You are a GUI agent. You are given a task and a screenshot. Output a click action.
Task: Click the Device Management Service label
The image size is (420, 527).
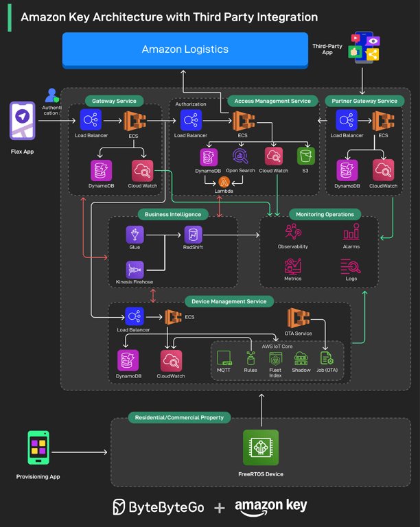[x=229, y=301]
